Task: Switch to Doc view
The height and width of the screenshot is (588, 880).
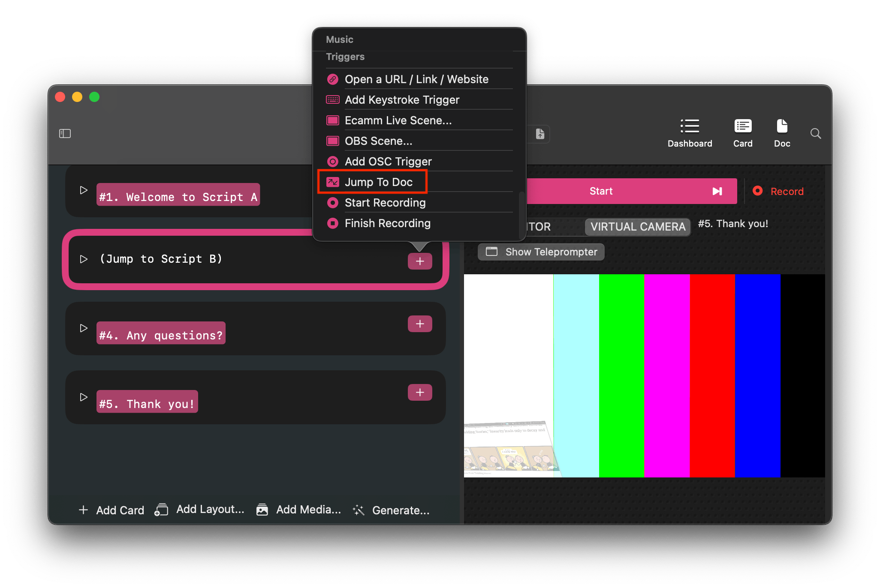Action: click(x=782, y=133)
